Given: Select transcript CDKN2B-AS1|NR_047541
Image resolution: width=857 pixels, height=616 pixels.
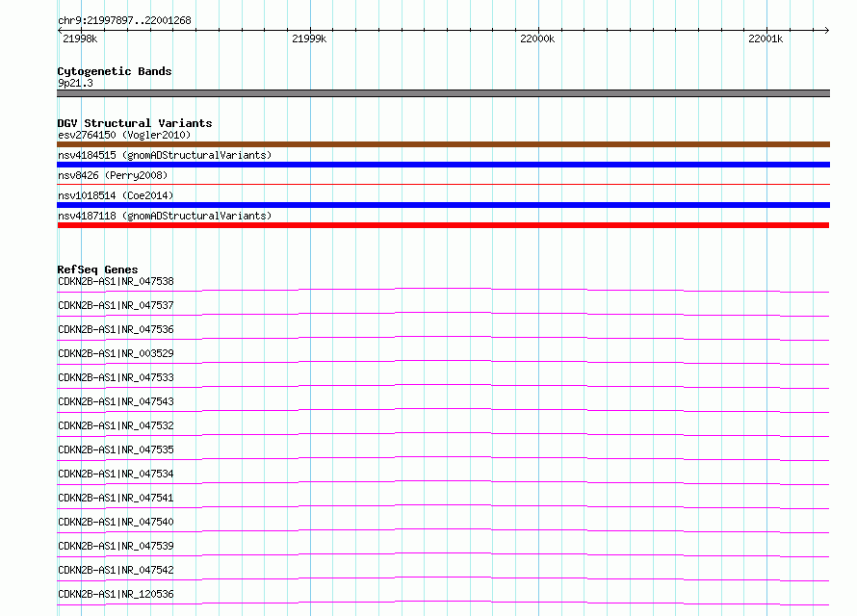Looking at the screenshot, I should [116, 498].
